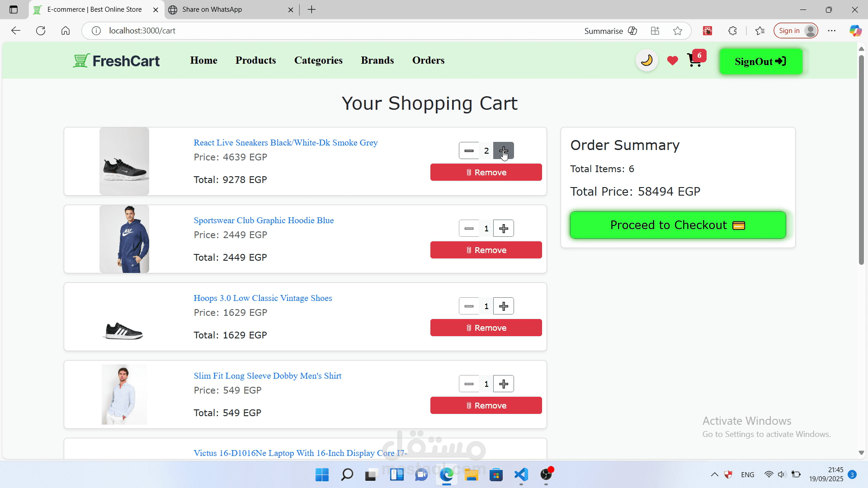Open tab actions menu icon
868x488 pixels.
pyautogui.click(x=14, y=9)
